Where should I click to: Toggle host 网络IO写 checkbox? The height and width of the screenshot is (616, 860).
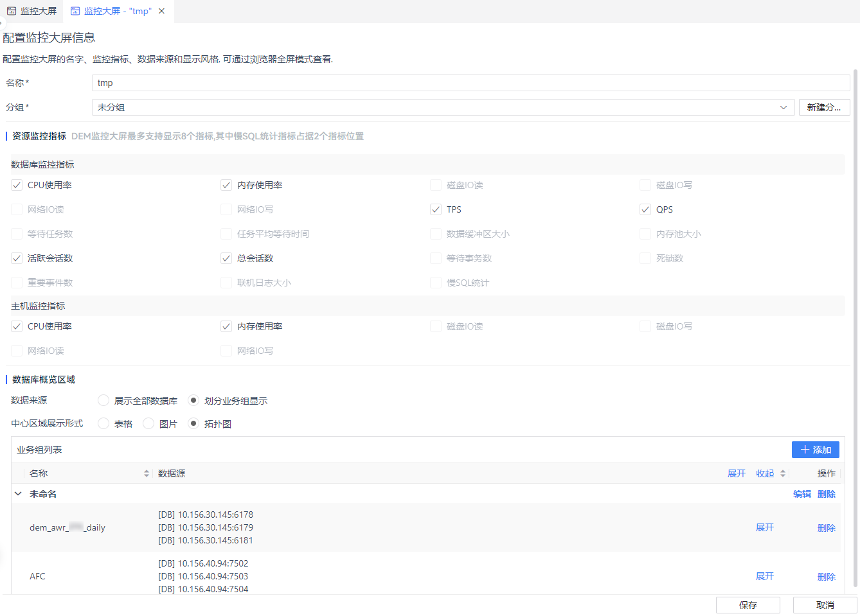[x=226, y=351]
